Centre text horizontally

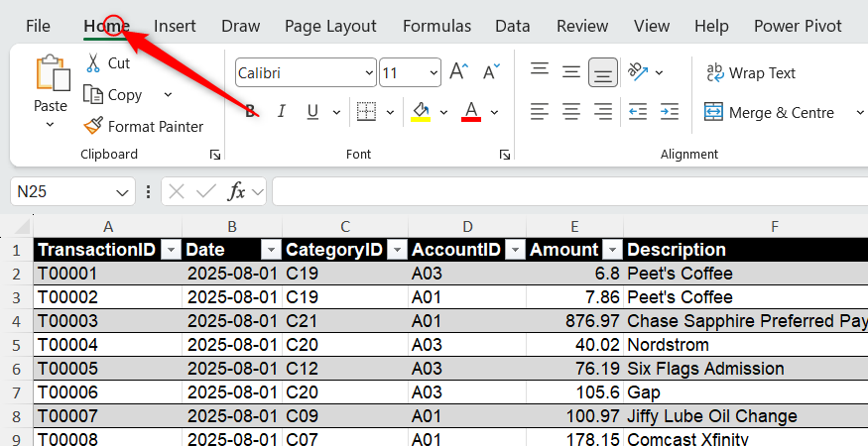[571, 112]
